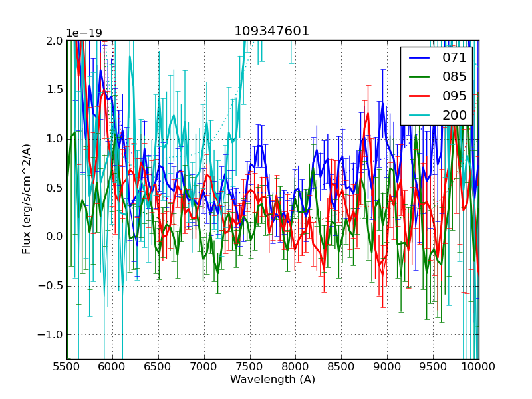Image resolution: width=532 pixels, height=399 pixels.
Task: Select the 8500 x-axis tick label
Action: (341, 366)
